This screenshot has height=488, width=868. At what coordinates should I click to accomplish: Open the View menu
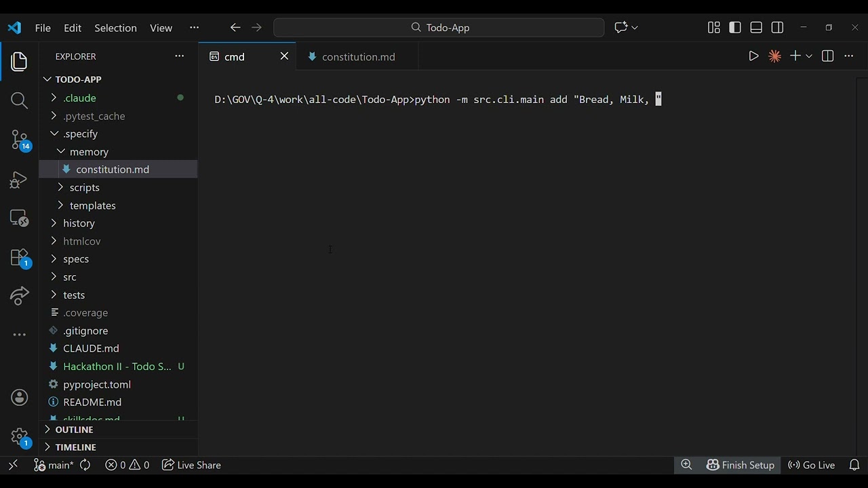click(x=161, y=28)
